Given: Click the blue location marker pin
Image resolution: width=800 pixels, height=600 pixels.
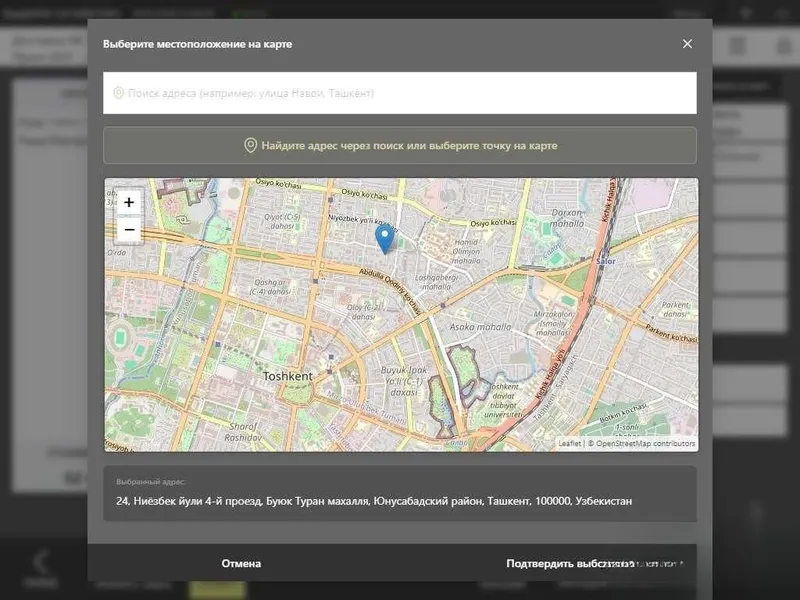Looking at the screenshot, I should 385,240.
